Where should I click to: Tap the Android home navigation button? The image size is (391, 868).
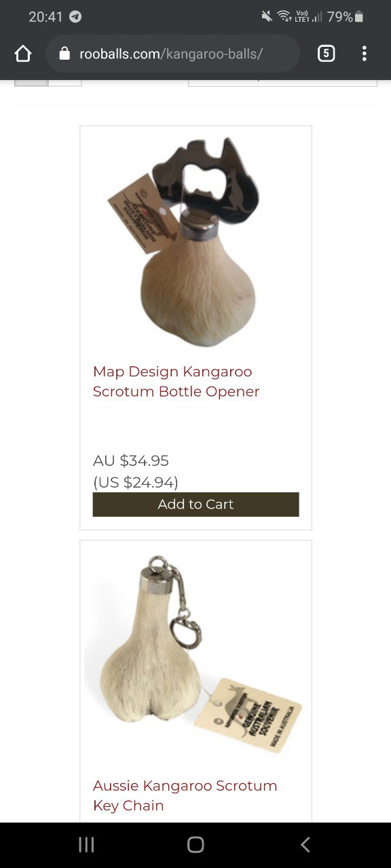coord(195,844)
